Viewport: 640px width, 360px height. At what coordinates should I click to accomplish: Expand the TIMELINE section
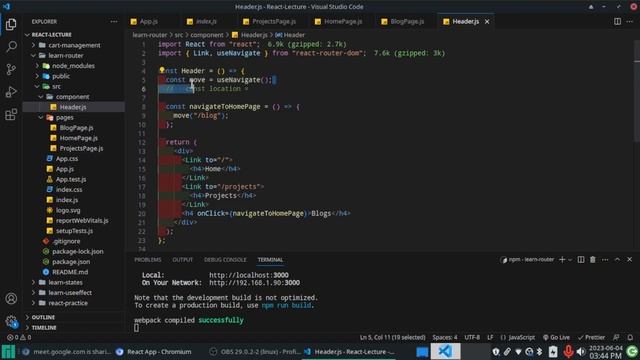point(73,328)
